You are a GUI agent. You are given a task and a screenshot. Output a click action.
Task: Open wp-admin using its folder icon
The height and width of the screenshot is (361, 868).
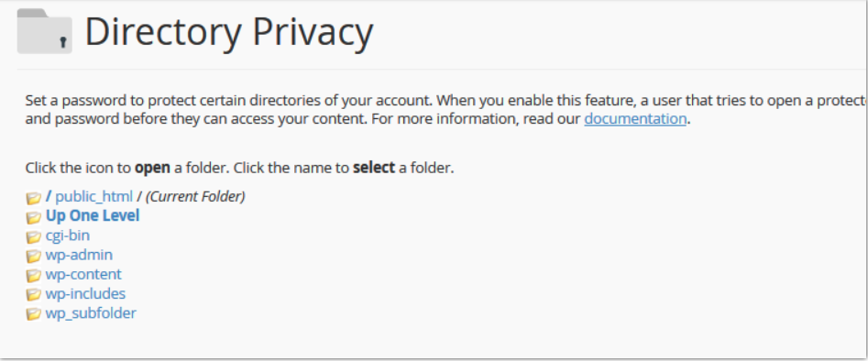(x=34, y=256)
